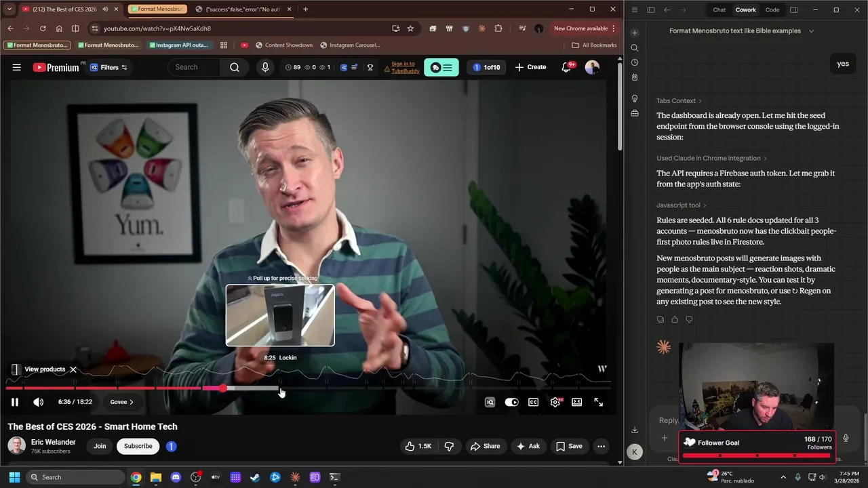The height and width of the screenshot is (488, 868).
Task: Switch to Chat tab in Claude
Action: [719, 10]
